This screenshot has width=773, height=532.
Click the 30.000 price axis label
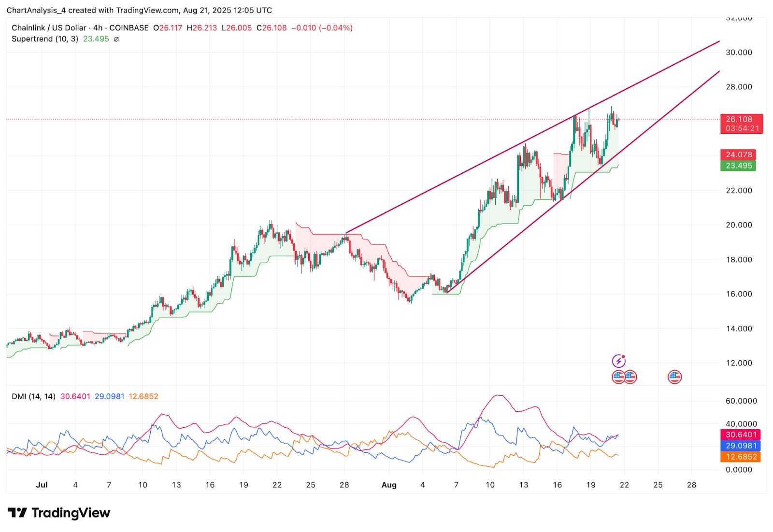pyautogui.click(x=739, y=53)
